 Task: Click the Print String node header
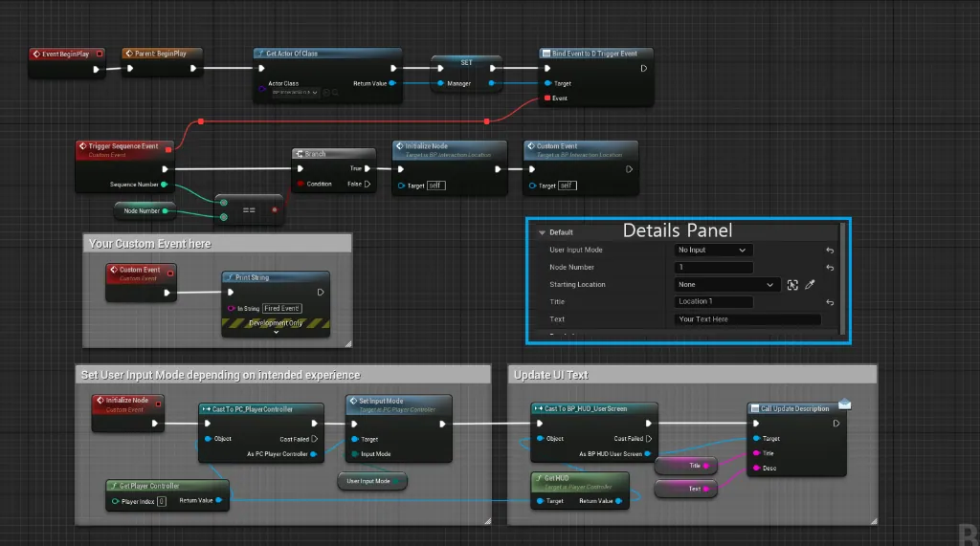(276, 277)
